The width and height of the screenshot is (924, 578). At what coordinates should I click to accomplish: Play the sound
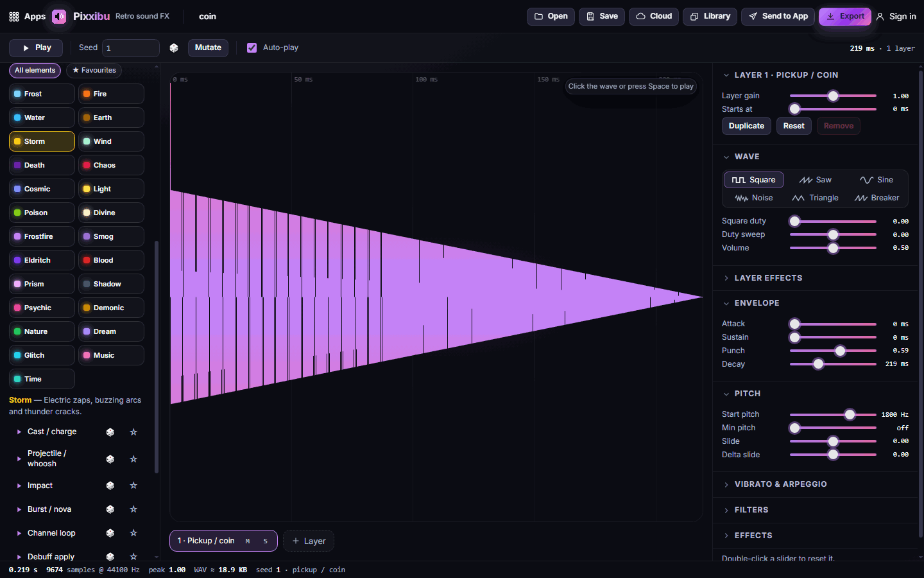tap(36, 48)
